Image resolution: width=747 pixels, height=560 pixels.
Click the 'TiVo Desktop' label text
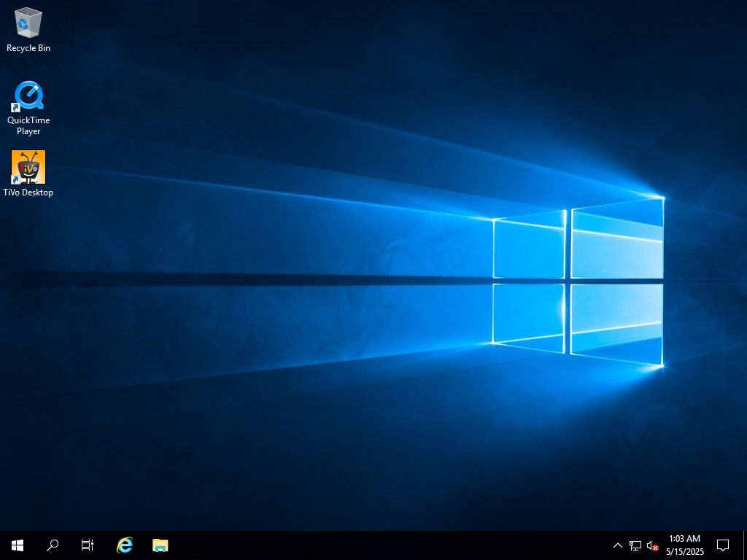pyautogui.click(x=28, y=192)
